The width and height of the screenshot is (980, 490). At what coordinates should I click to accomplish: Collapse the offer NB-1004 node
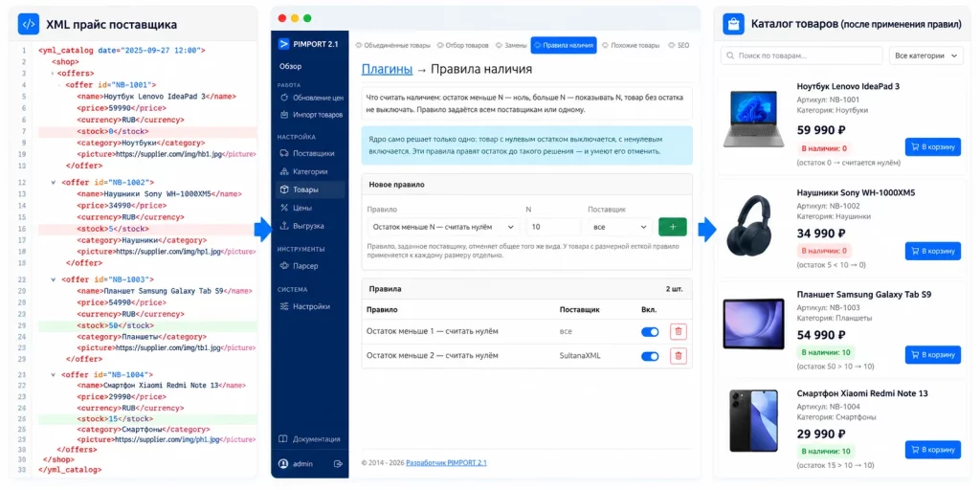click(54, 375)
